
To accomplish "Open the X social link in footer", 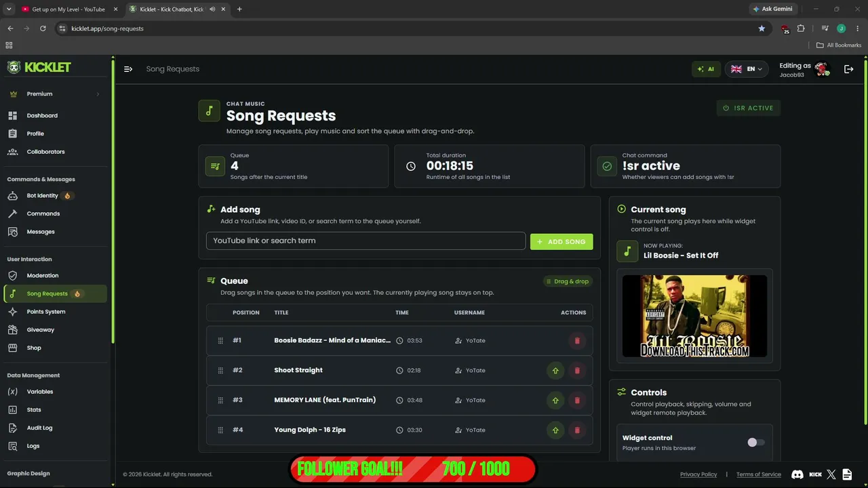I will [x=831, y=474].
